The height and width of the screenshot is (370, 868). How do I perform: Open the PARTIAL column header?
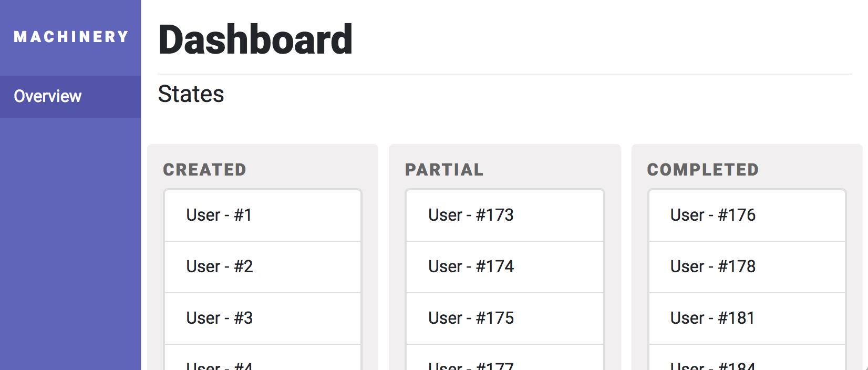point(444,169)
